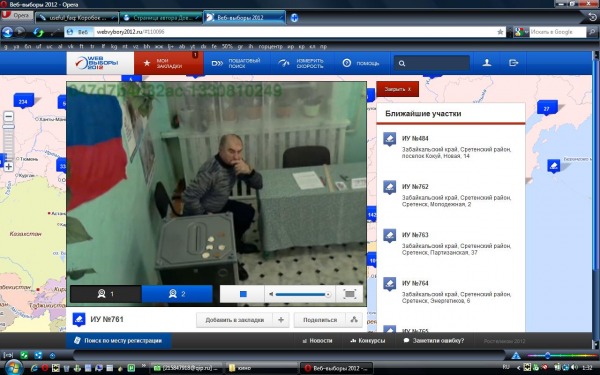Click the plus beside Добавить в закладки
Screen dimensions: 600x375
(281, 320)
